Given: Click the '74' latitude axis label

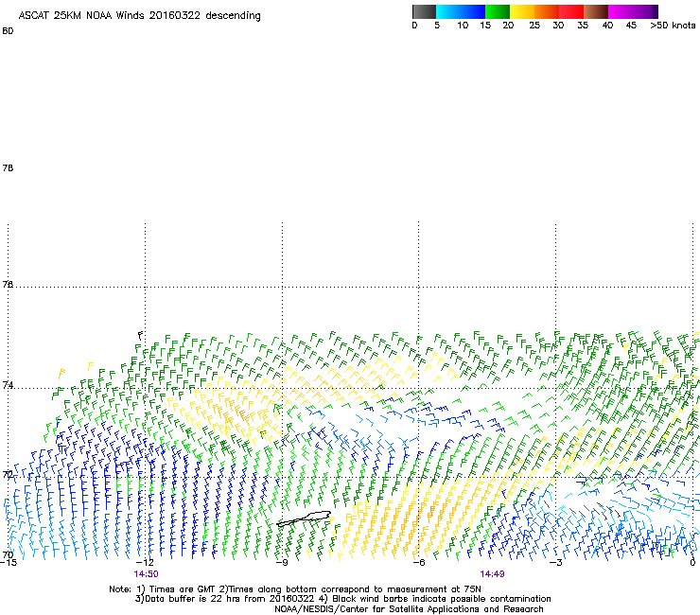Looking at the screenshot, I should tap(8, 385).
